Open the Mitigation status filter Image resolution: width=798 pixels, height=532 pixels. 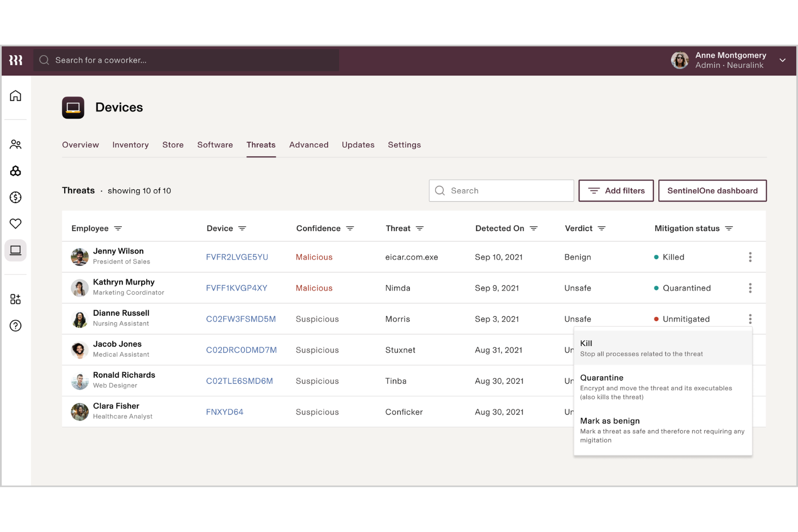coord(729,228)
